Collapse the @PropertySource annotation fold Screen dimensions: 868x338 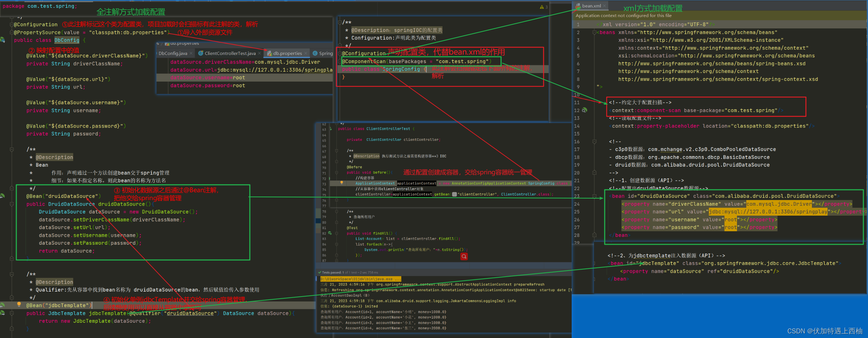[x=12, y=32]
